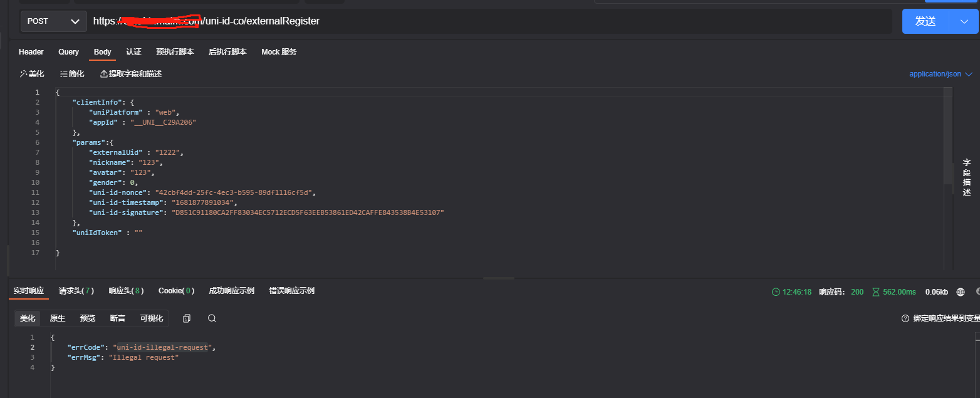Open the POST request method dropdown
980x398 pixels.
click(x=53, y=21)
